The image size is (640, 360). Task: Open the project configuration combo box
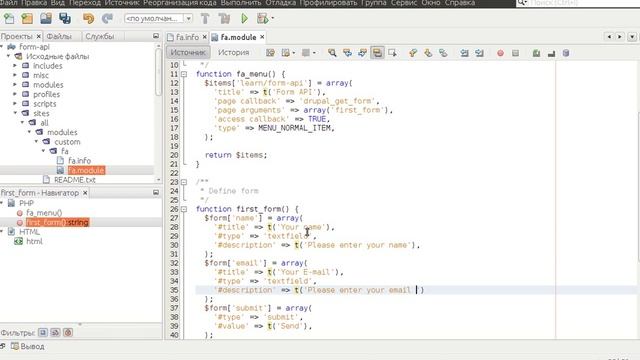tap(158, 18)
